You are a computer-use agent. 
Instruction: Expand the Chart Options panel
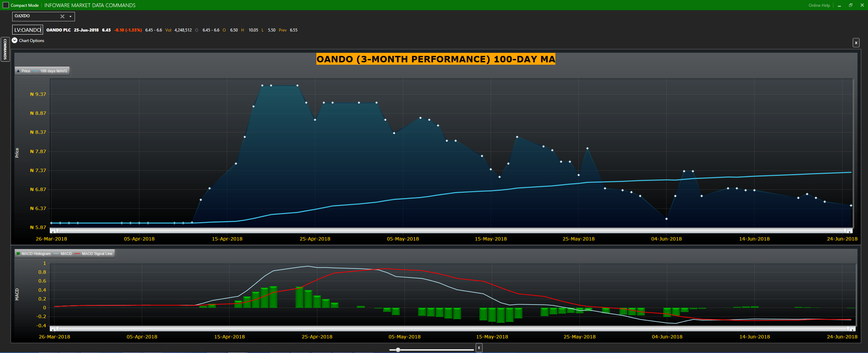click(15, 40)
